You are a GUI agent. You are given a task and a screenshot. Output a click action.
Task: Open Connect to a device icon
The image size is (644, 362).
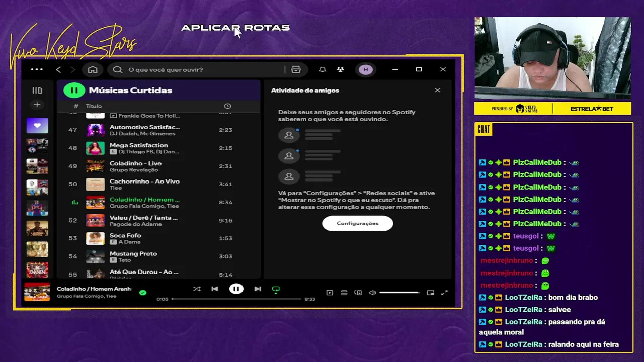coord(358,292)
